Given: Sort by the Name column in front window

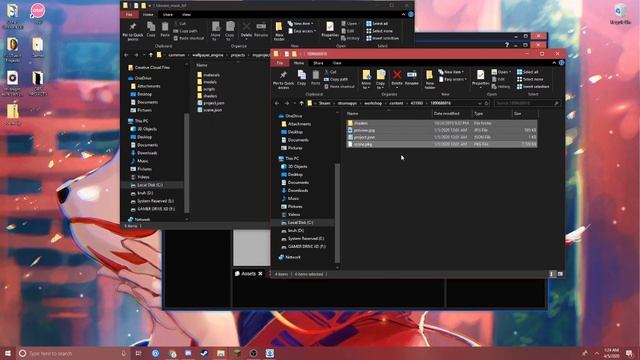Looking at the screenshot, I should [x=389, y=113].
